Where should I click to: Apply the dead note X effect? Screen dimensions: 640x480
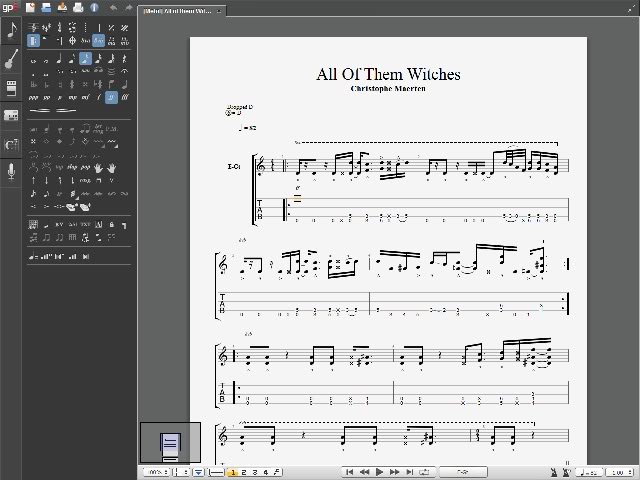(33, 142)
